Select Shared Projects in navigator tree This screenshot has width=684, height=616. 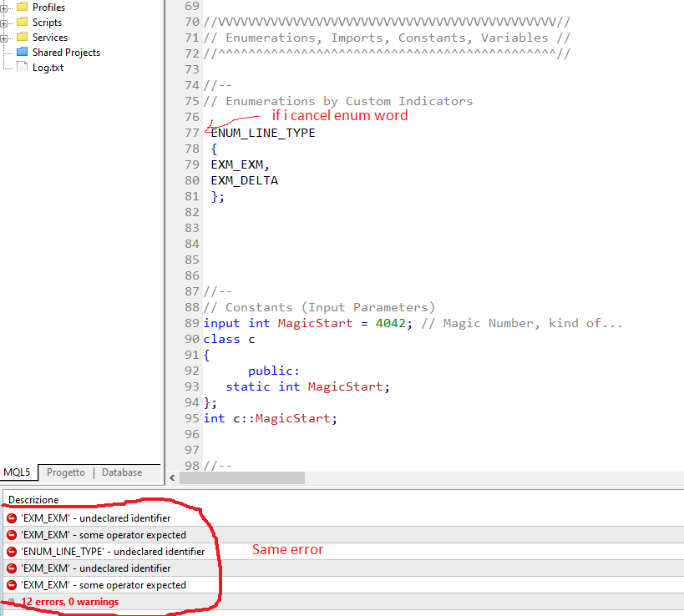66,53
